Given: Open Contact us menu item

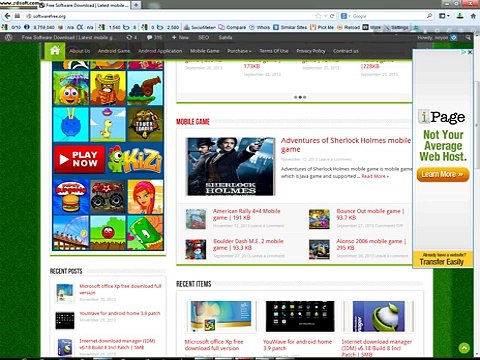Looking at the screenshot, I should (346, 51).
